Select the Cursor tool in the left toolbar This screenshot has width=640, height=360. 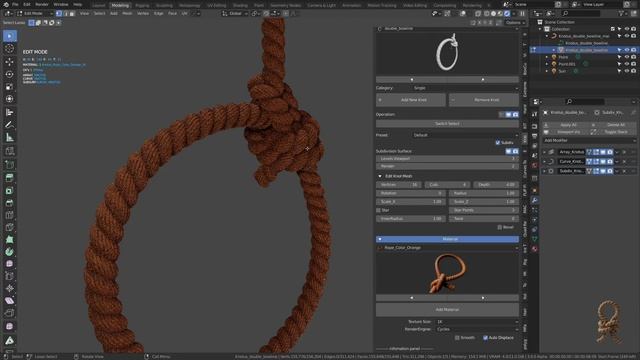(x=9, y=49)
